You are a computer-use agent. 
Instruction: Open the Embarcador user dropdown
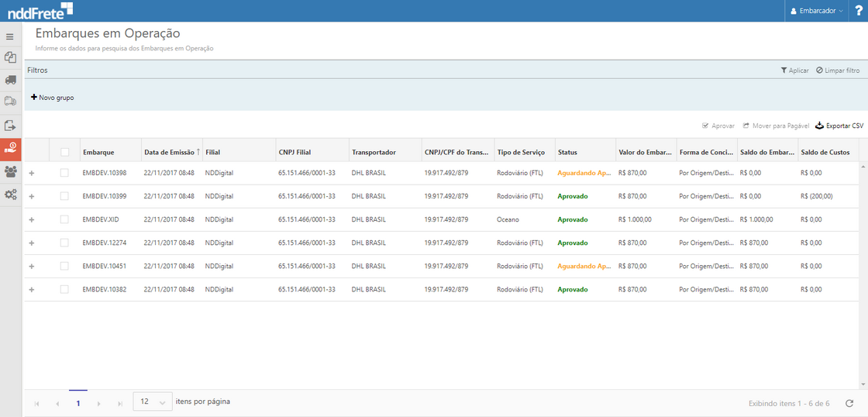816,11
